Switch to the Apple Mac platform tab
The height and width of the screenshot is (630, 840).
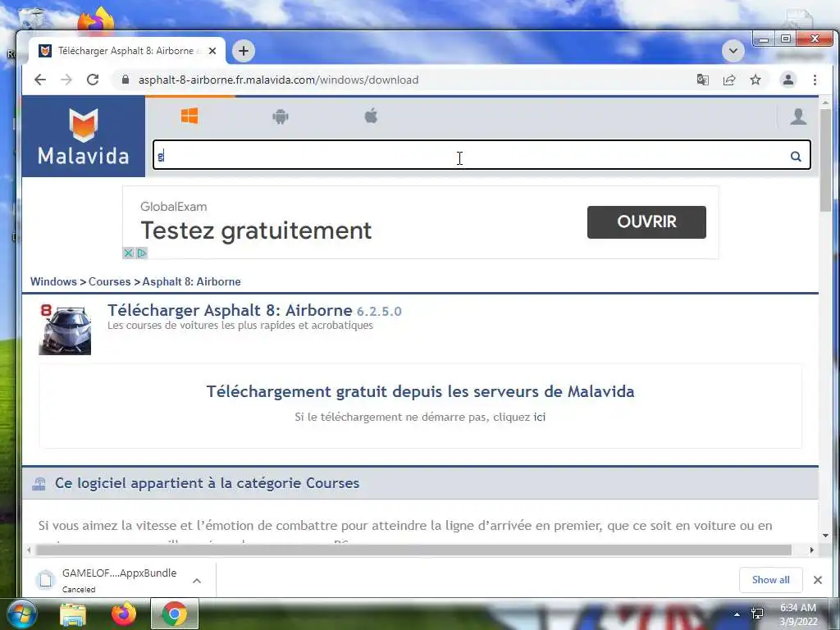point(371,115)
